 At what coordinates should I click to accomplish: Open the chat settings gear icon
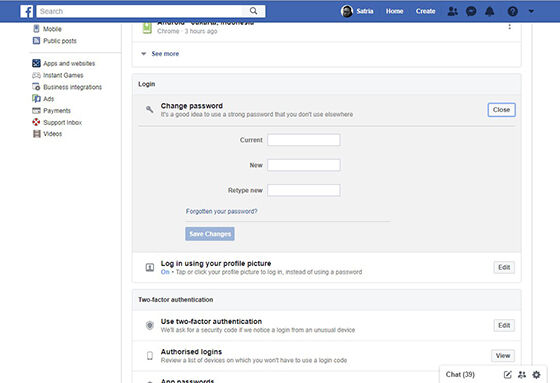click(536, 375)
